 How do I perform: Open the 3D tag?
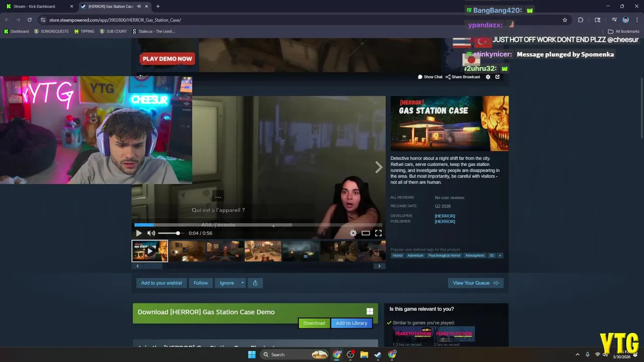[492, 255]
